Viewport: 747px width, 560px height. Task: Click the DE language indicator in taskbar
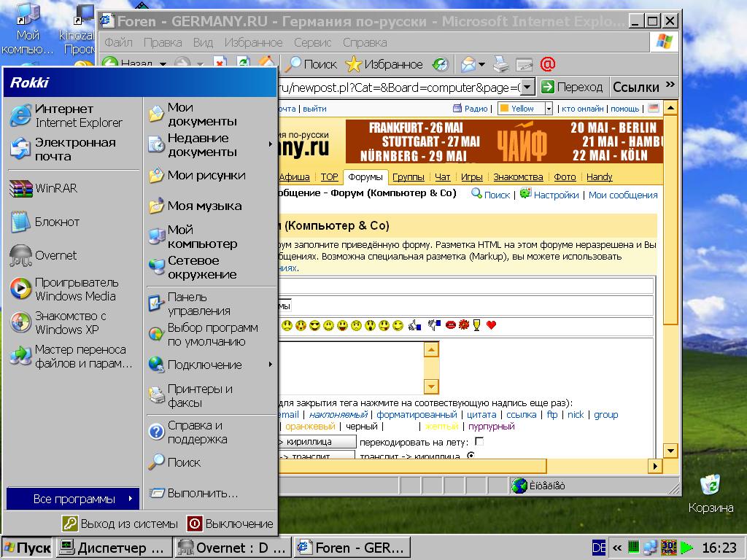[599, 548]
